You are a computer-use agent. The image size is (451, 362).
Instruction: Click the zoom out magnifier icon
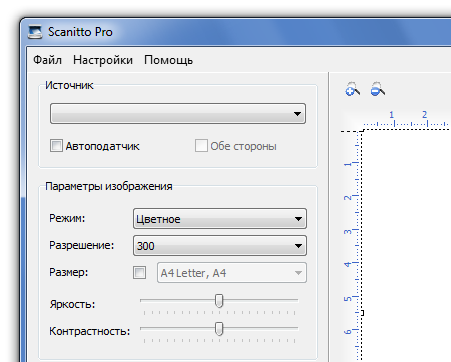click(378, 89)
